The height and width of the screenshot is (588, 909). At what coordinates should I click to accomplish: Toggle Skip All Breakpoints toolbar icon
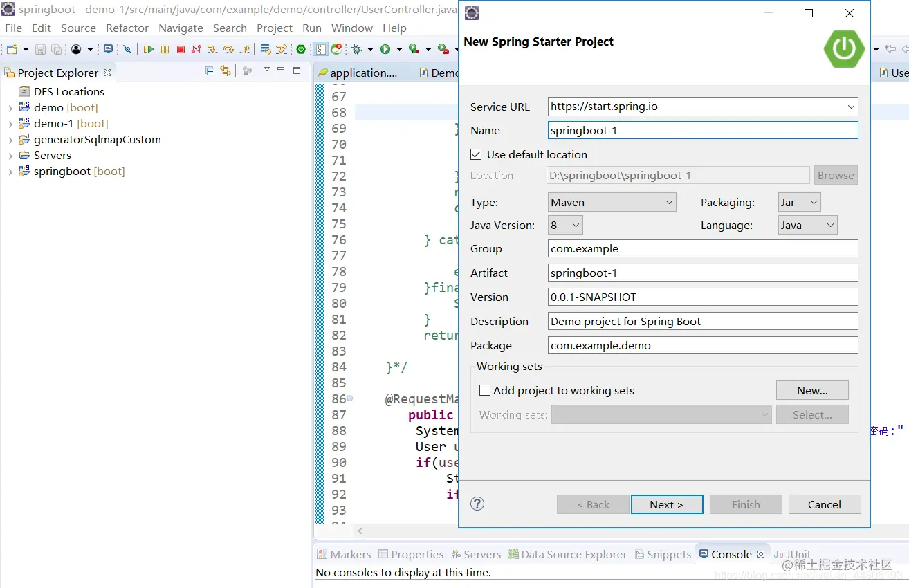coord(127,49)
